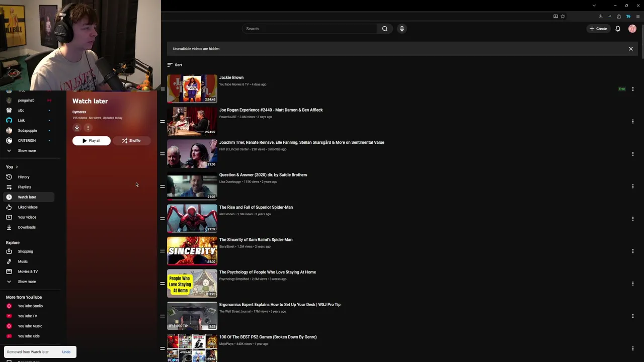
Task: Dismiss the unavailable videos banner
Action: point(630,49)
